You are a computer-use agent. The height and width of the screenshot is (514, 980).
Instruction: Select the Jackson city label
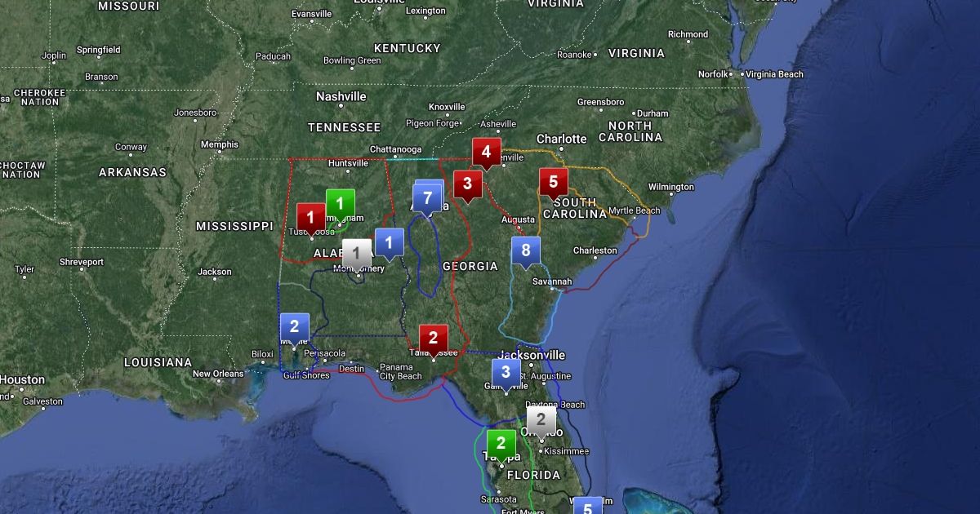coord(215,272)
